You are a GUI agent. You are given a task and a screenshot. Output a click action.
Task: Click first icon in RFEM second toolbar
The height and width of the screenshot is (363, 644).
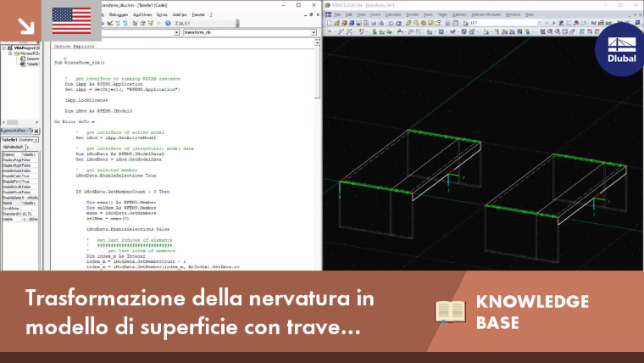pos(329,31)
